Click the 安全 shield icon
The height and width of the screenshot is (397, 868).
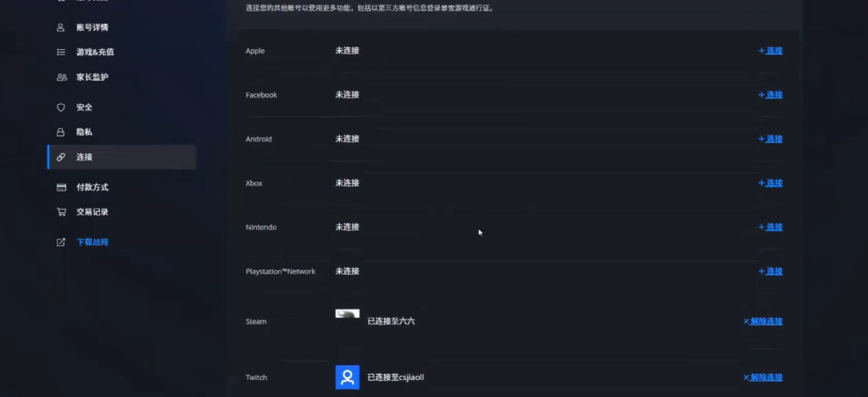click(61, 108)
